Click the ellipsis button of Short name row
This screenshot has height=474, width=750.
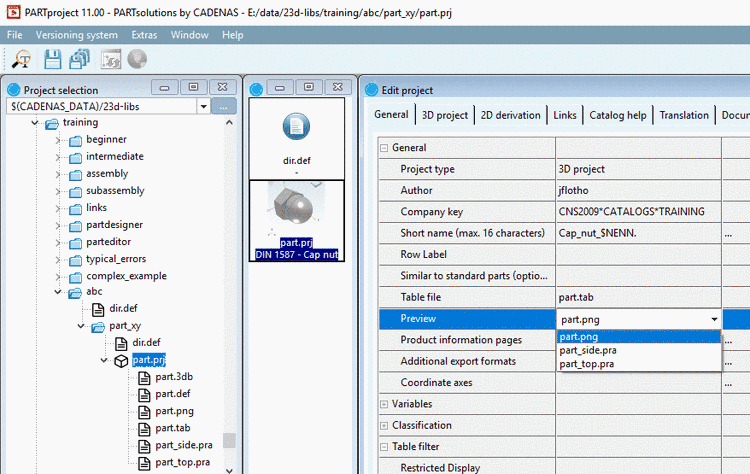click(x=728, y=233)
